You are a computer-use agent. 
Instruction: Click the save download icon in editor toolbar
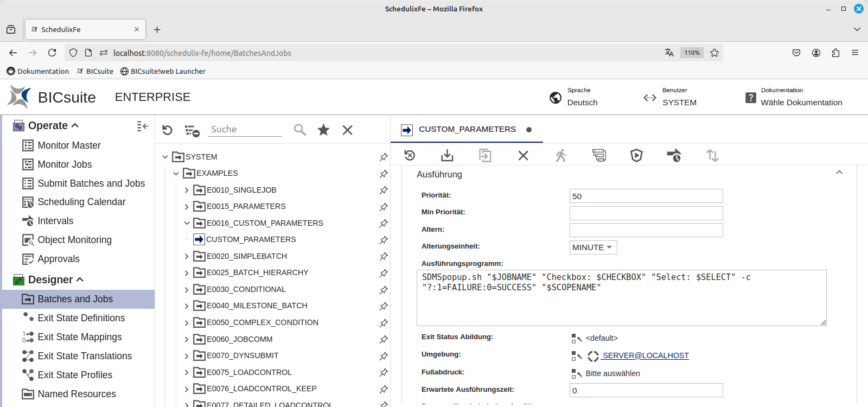point(447,156)
